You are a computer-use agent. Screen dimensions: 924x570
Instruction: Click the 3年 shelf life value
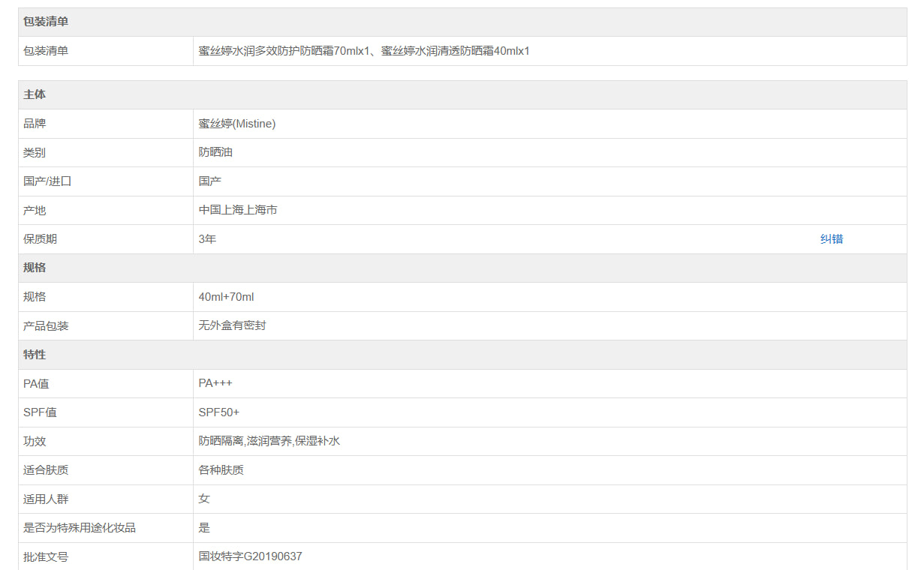(x=207, y=239)
